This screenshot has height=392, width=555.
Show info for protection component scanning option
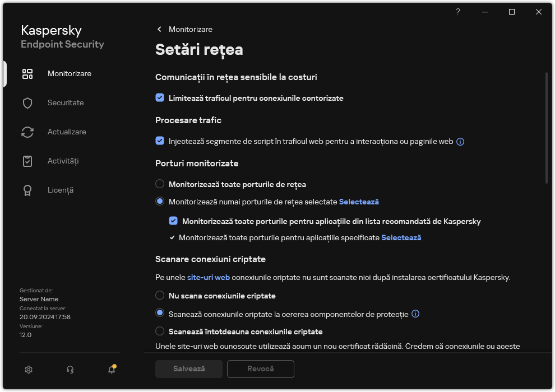click(415, 314)
